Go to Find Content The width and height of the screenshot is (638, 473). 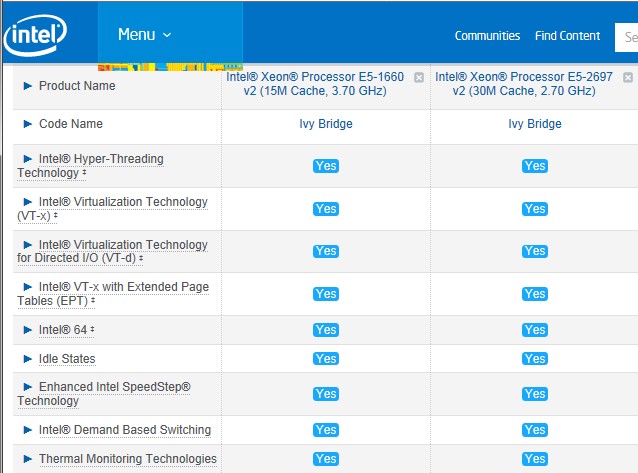[x=567, y=36]
